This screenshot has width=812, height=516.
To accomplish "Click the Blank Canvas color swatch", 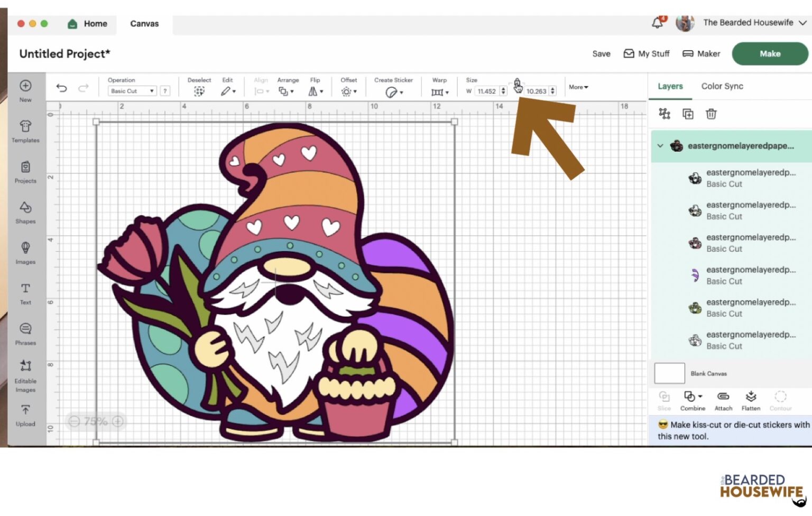I will (x=669, y=373).
